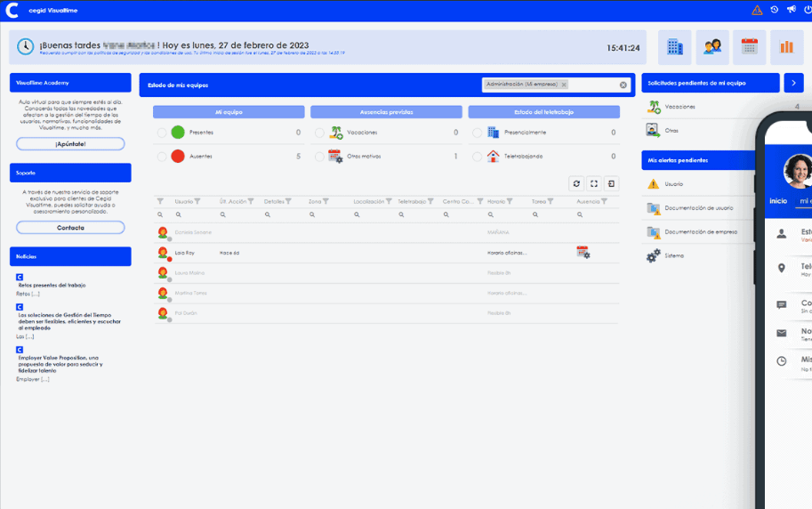
Task: Open the Centro Co... column filter
Action: [480, 201]
